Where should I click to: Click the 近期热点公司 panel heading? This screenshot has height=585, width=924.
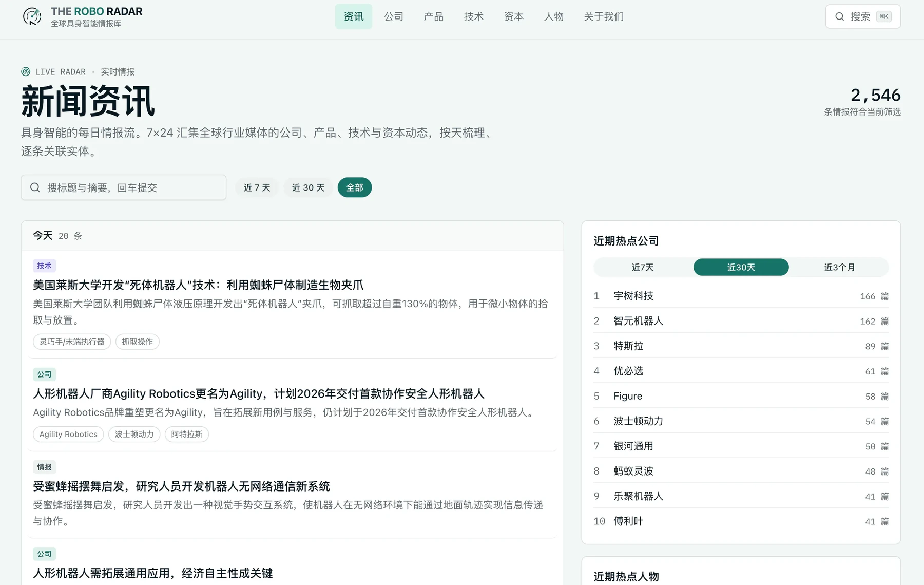(x=626, y=241)
